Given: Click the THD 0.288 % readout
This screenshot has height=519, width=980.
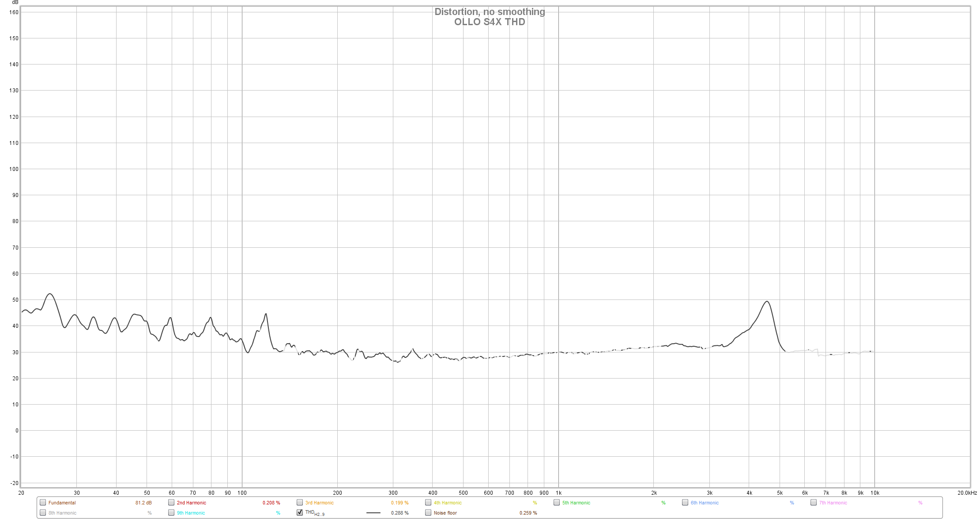Looking at the screenshot, I should click(400, 513).
